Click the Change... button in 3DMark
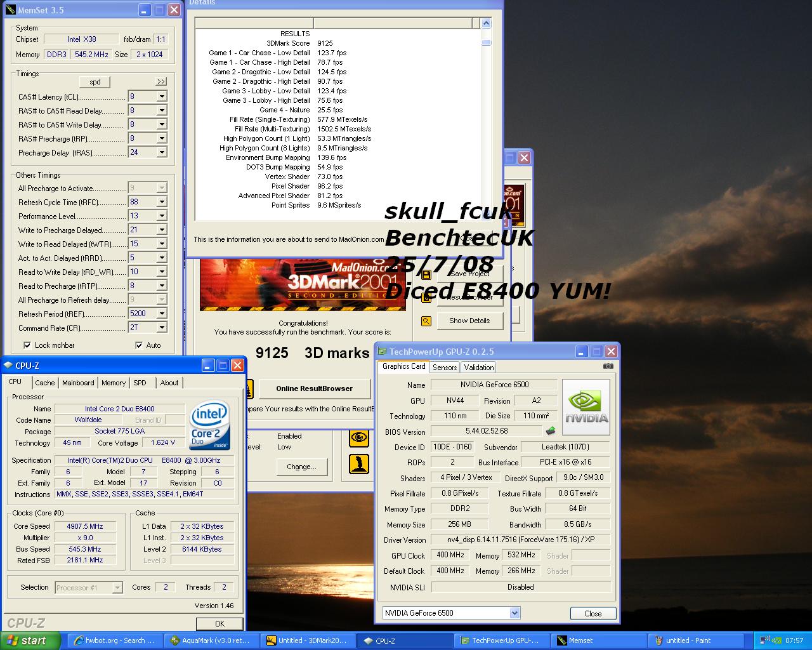Viewport: 812px width, 650px height. [x=301, y=467]
